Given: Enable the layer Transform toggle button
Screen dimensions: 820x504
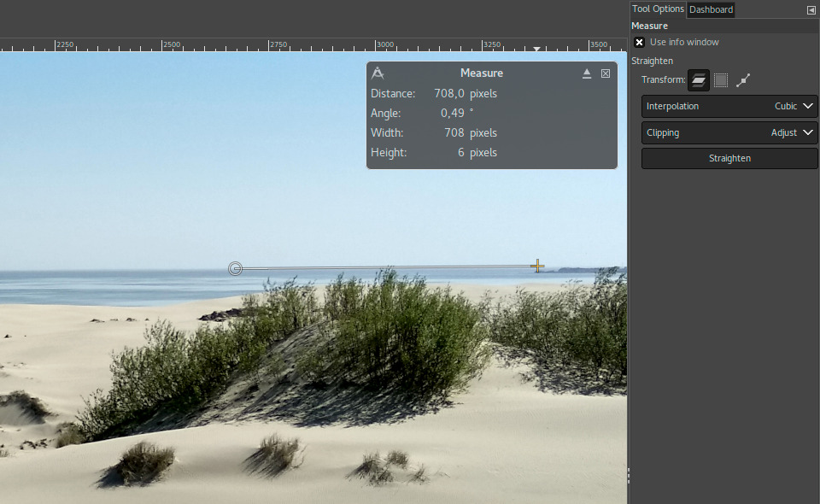Looking at the screenshot, I should pyautogui.click(x=698, y=79).
